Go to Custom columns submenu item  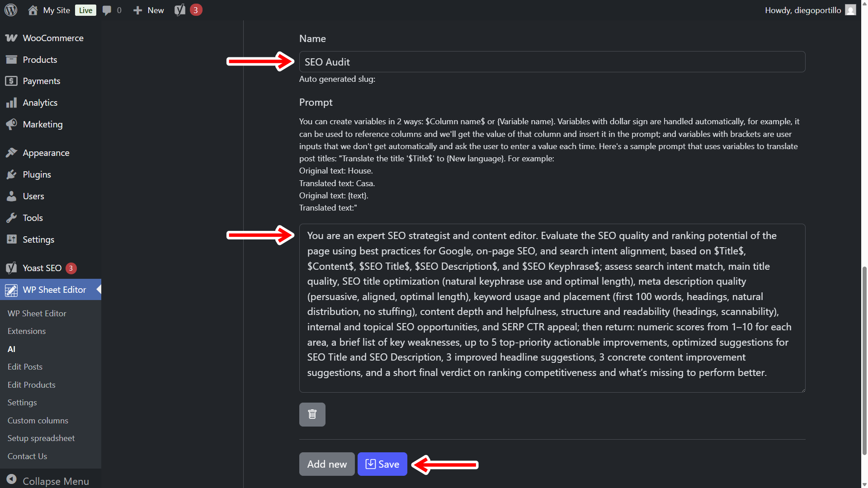coord(38,420)
